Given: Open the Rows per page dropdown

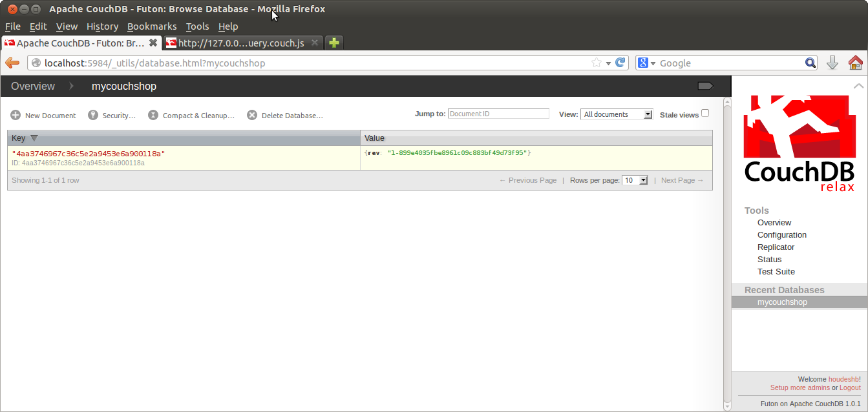Looking at the screenshot, I should [x=635, y=180].
